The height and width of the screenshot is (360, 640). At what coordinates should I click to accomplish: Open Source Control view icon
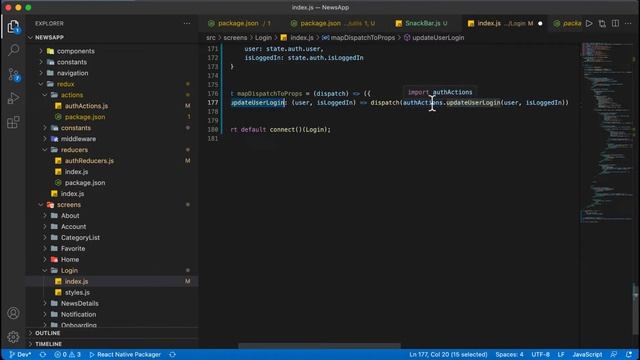pos(13,74)
